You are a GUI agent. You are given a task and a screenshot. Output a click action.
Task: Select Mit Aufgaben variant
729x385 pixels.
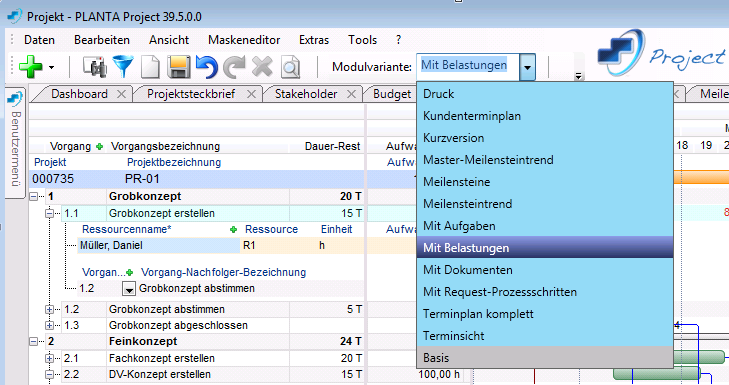[x=545, y=226]
